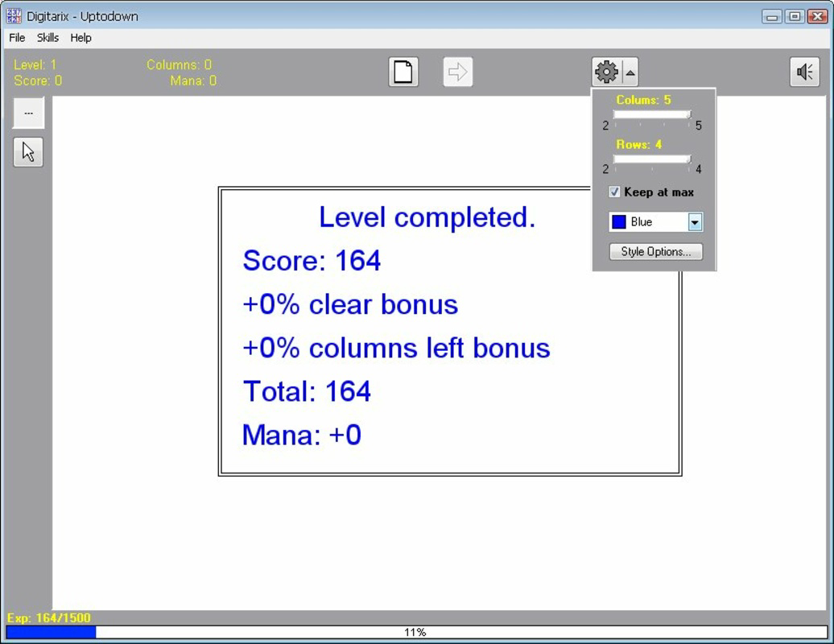The image size is (834, 644).
Task: Open the File menu
Action: pos(17,38)
